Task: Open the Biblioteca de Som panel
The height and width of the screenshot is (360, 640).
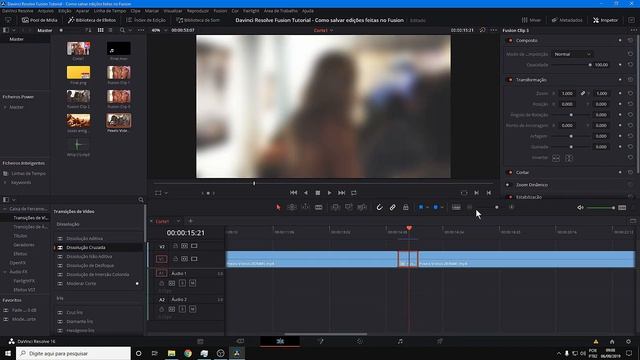Action: click(198, 20)
